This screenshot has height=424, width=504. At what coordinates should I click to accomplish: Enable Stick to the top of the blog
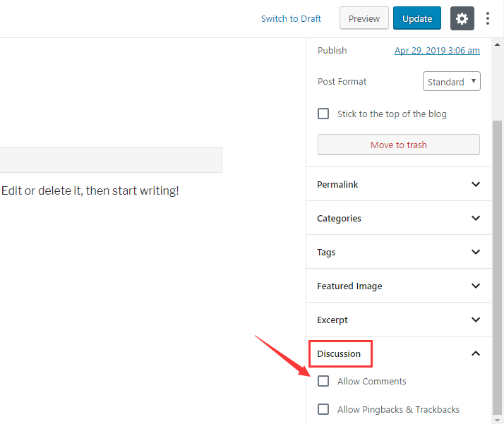point(323,114)
